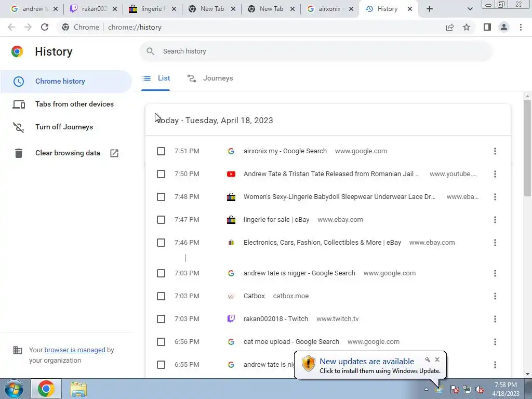Image resolution: width=532 pixels, height=399 pixels.
Task: Click YouTube favicon of Andrew Tate entry
Action: click(231, 174)
